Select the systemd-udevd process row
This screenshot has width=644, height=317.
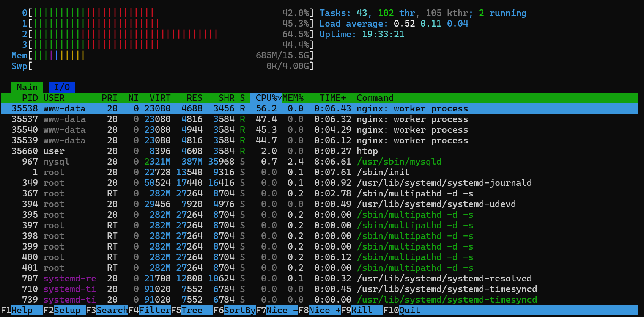click(x=320, y=204)
